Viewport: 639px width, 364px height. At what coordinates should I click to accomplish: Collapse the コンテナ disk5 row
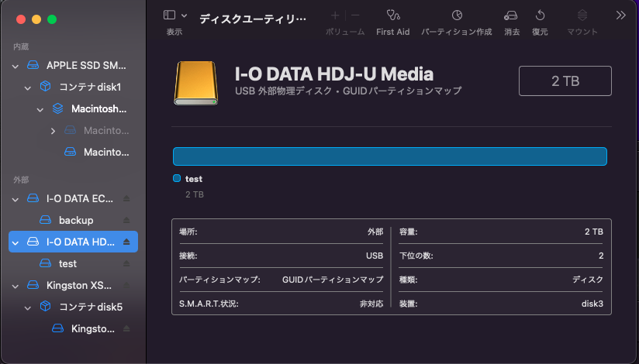pos(28,307)
